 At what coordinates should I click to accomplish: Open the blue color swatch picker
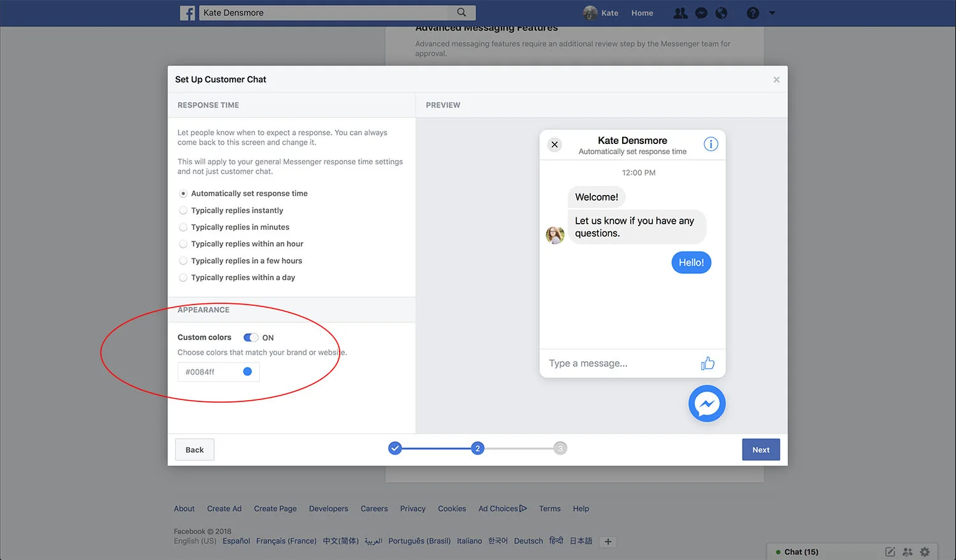[x=247, y=371]
